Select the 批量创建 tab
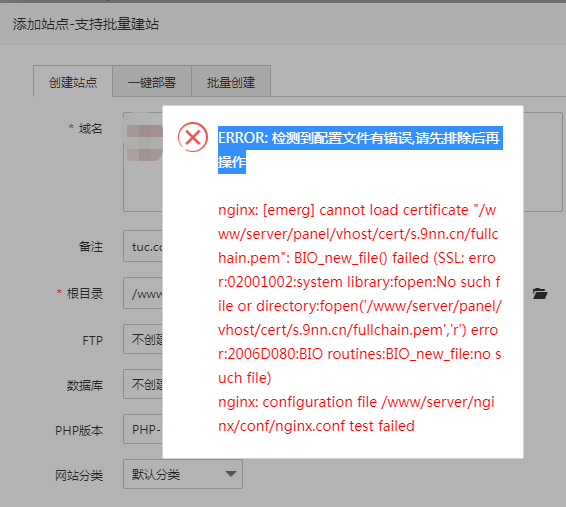566x507 pixels. [x=231, y=82]
